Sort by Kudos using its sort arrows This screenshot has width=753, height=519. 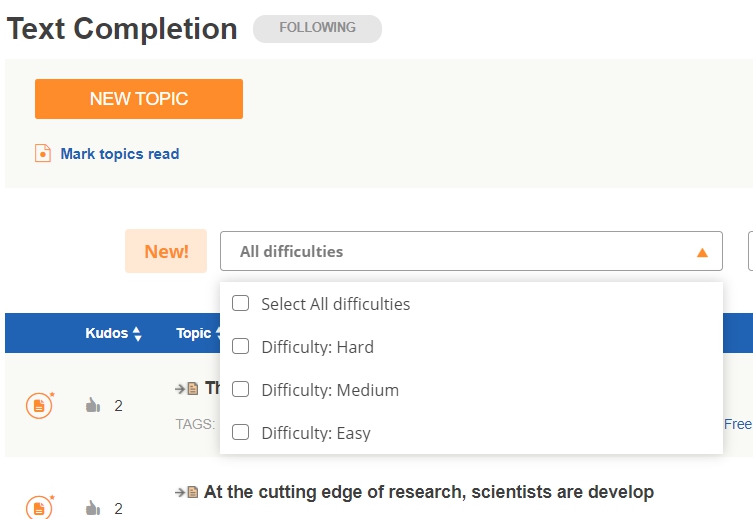click(x=137, y=333)
